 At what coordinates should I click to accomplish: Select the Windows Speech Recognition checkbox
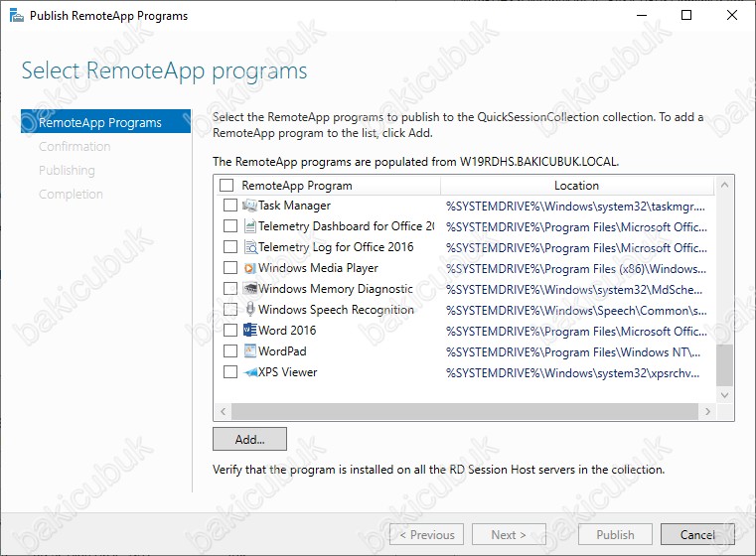click(230, 310)
